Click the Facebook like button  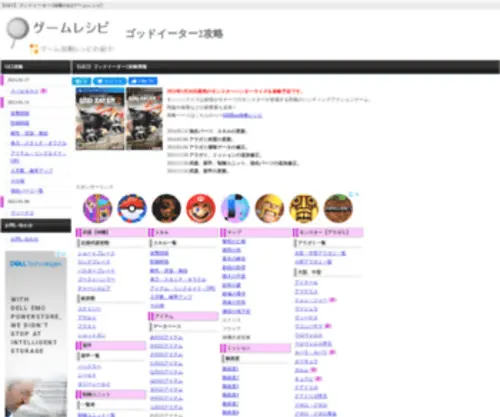(143, 81)
